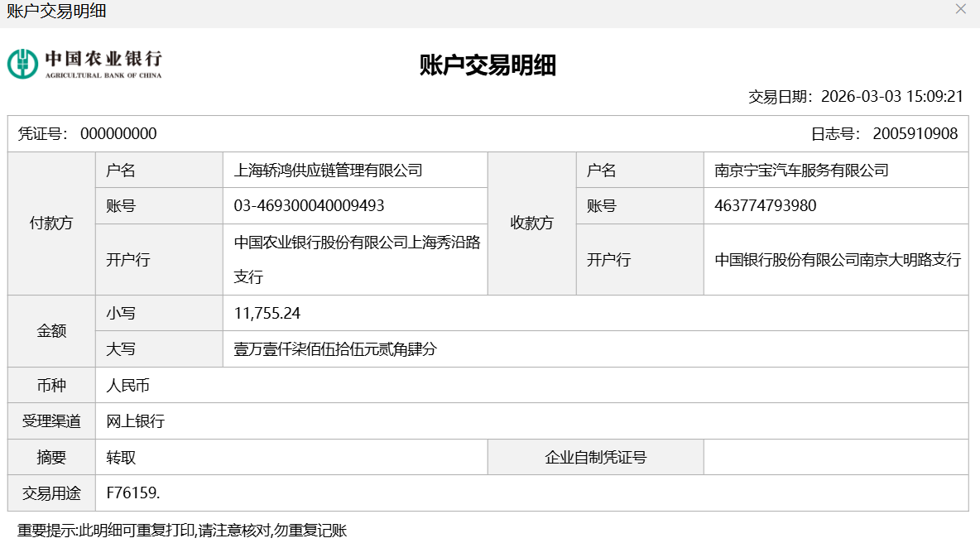Click the transaction date 2026-03-03 15:09:21
Screen dimensions: 980x543
coord(891,96)
